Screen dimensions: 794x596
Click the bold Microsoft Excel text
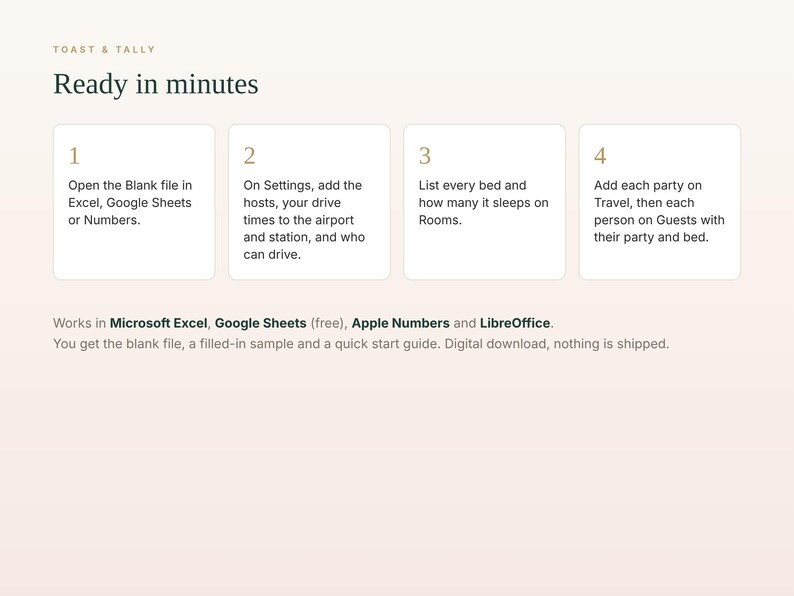click(x=158, y=323)
